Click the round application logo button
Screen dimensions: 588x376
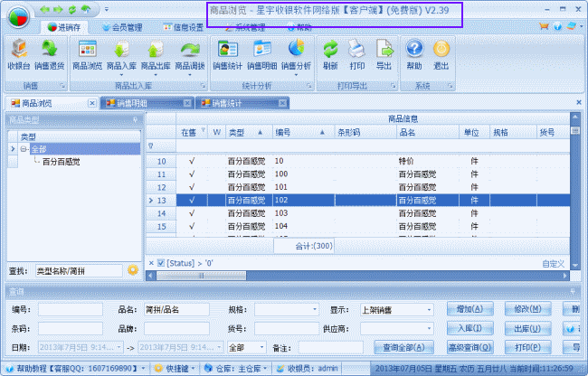pyautogui.click(x=19, y=17)
